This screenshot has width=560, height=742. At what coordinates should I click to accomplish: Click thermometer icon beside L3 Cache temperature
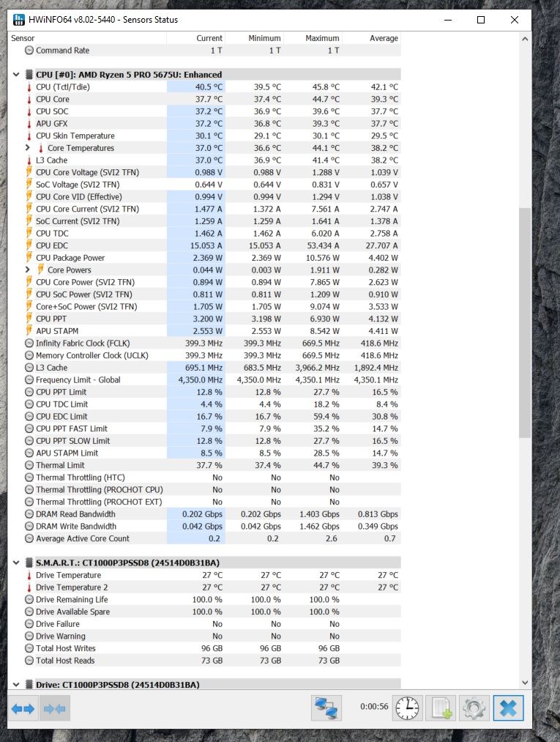29,160
